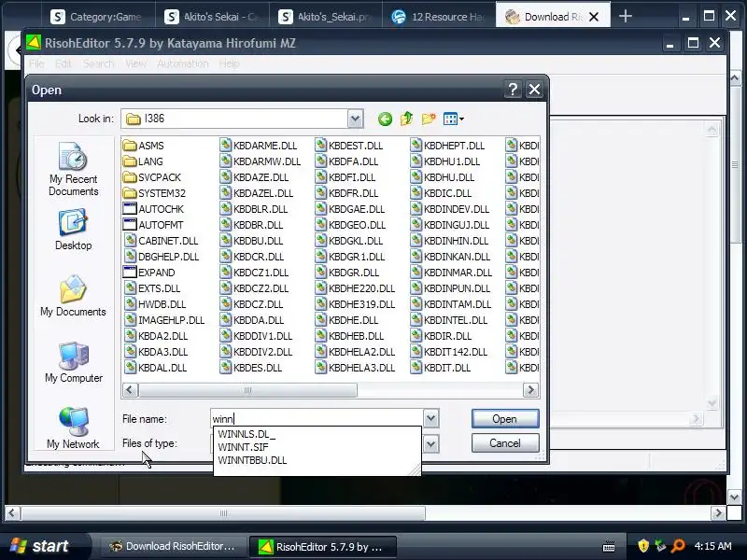Open My Recent Documents place

(x=74, y=169)
